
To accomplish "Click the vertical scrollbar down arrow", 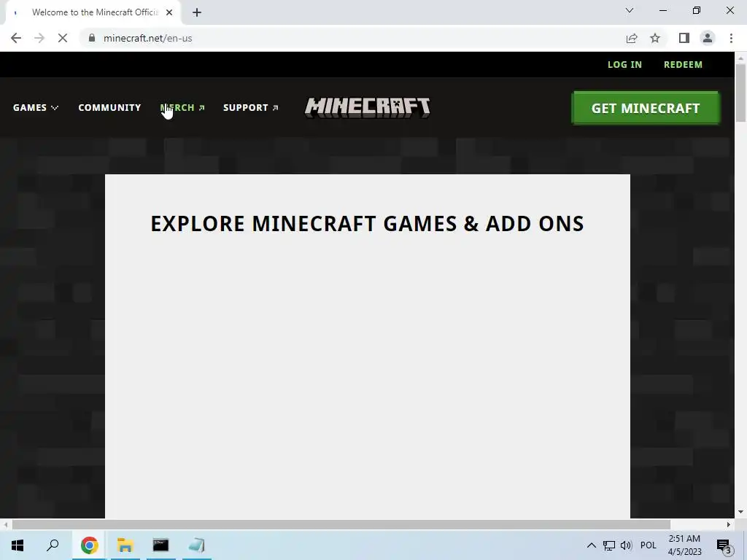I will 740,512.
